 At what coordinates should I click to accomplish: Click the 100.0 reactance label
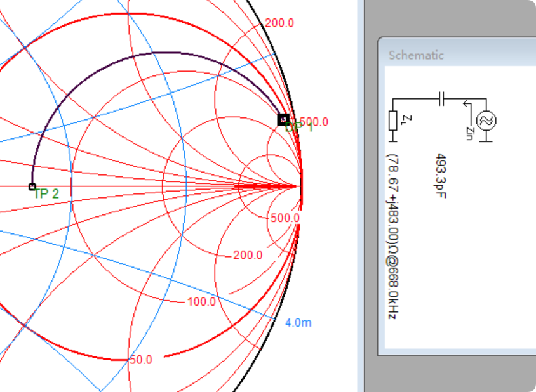201,302
